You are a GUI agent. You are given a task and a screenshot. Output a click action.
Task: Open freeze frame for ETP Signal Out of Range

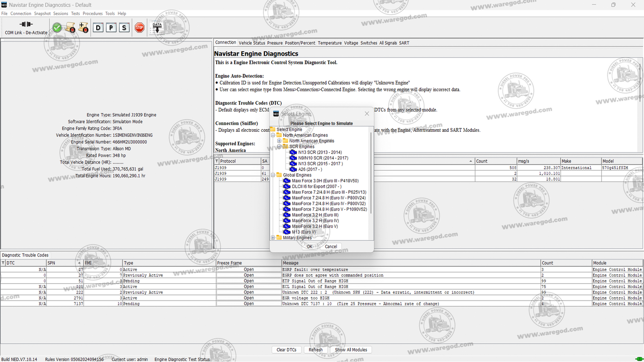[x=249, y=281]
